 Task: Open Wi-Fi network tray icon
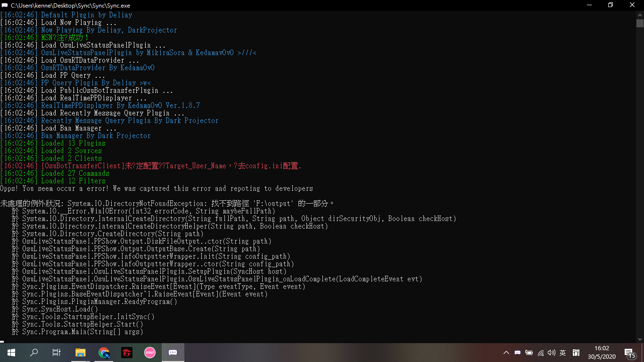(541, 353)
